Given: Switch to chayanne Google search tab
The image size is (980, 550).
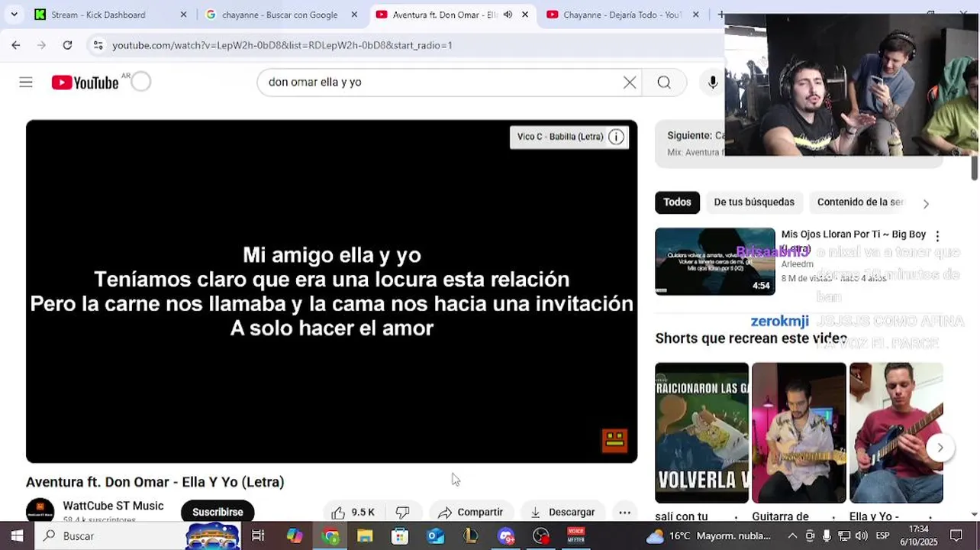Looking at the screenshot, I should click(x=279, y=15).
